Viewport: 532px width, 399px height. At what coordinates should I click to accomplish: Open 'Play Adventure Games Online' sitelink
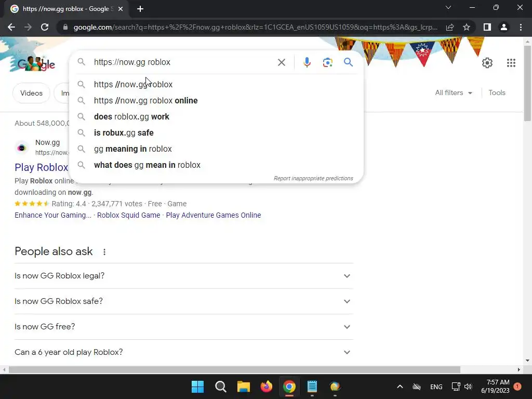tap(214, 215)
